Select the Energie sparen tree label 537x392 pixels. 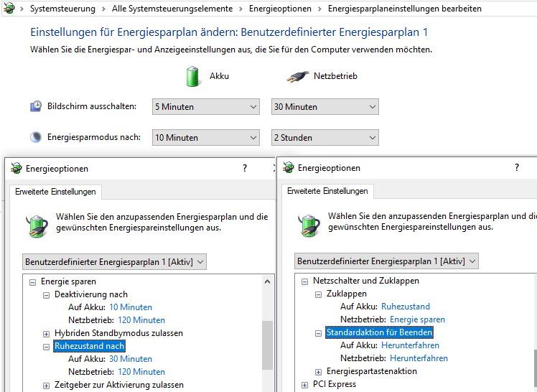pyautogui.click(x=68, y=281)
